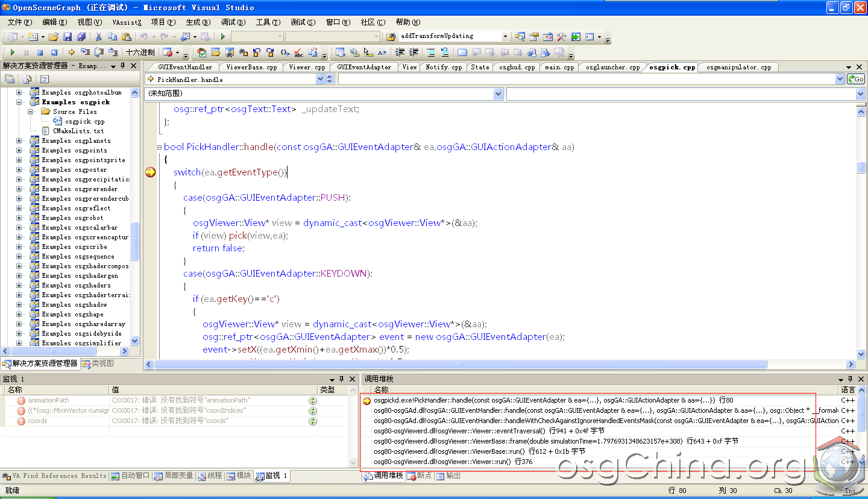Image resolution: width=868 pixels, height=499 pixels.
Task: Select the coords watch entry
Action: tap(37, 421)
